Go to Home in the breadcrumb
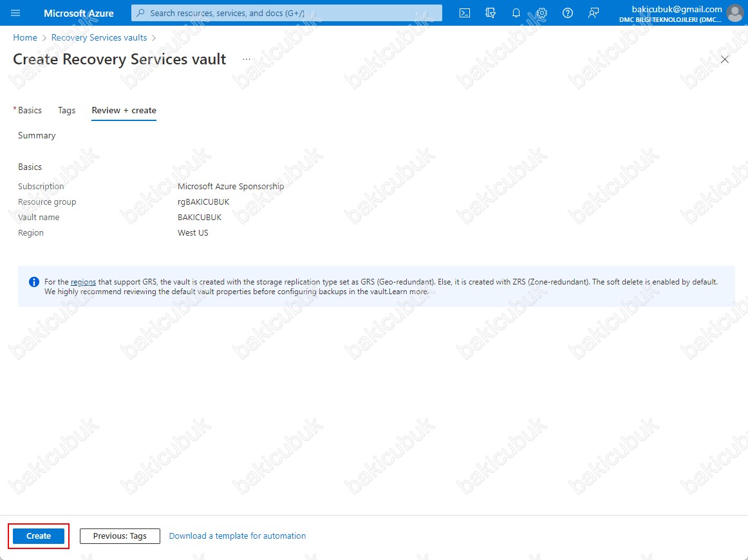Screen dimensions: 748x560 point(25,38)
